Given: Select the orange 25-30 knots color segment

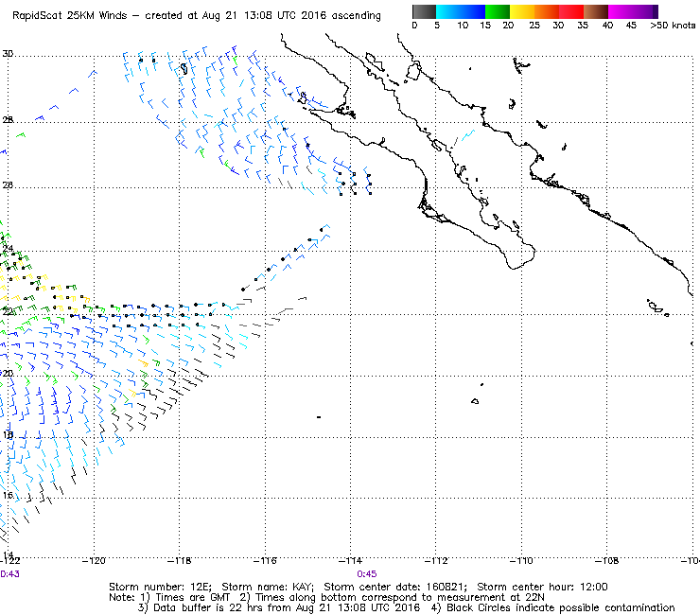Looking at the screenshot, I should 547,11.
